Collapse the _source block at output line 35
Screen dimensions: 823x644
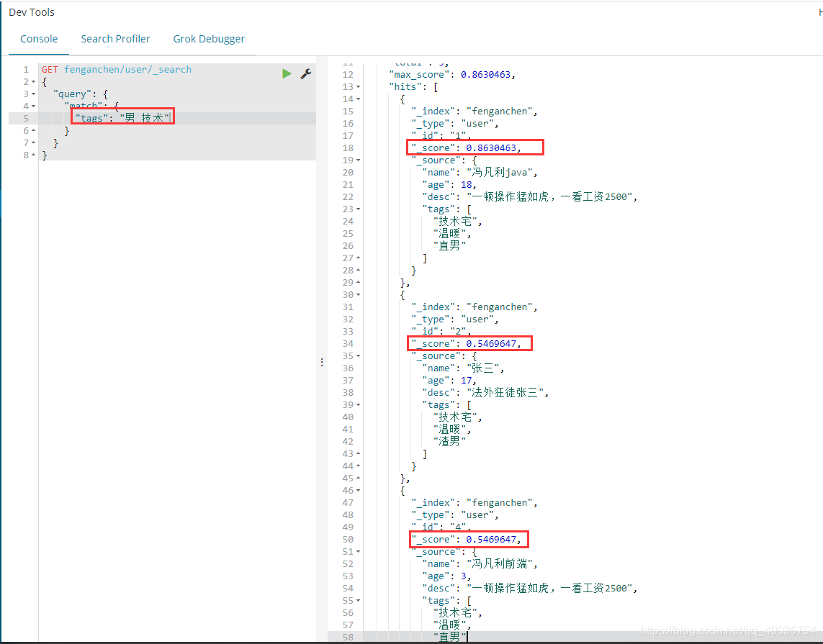[x=358, y=355]
